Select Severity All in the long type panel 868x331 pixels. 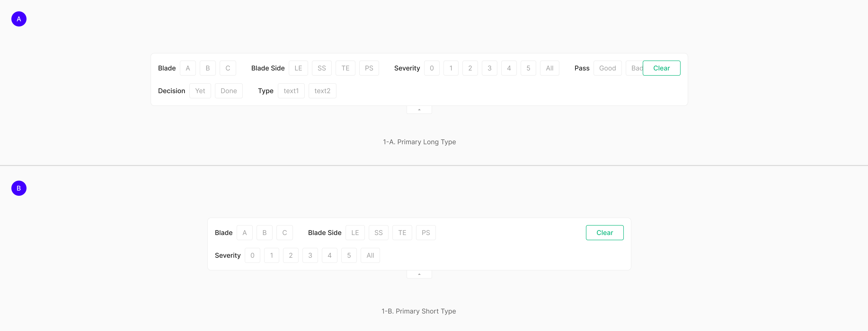click(549, 68)
